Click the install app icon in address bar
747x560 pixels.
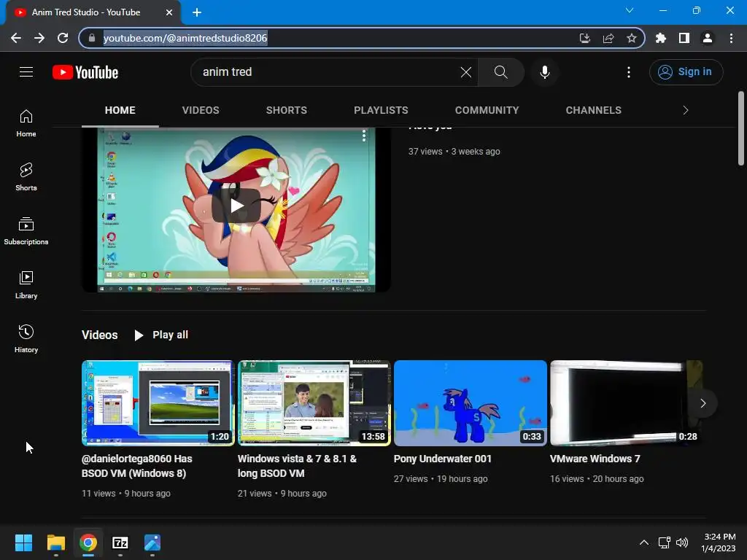point(585,38)
